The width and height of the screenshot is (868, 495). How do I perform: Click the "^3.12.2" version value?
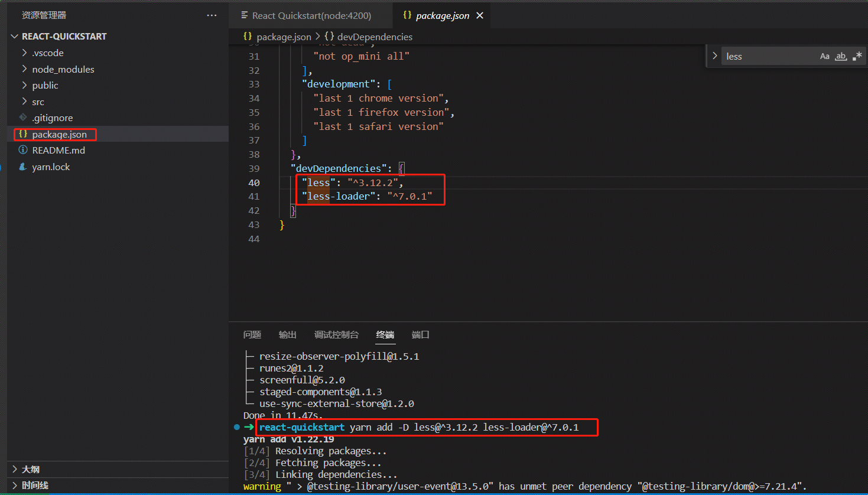(372, 183)
